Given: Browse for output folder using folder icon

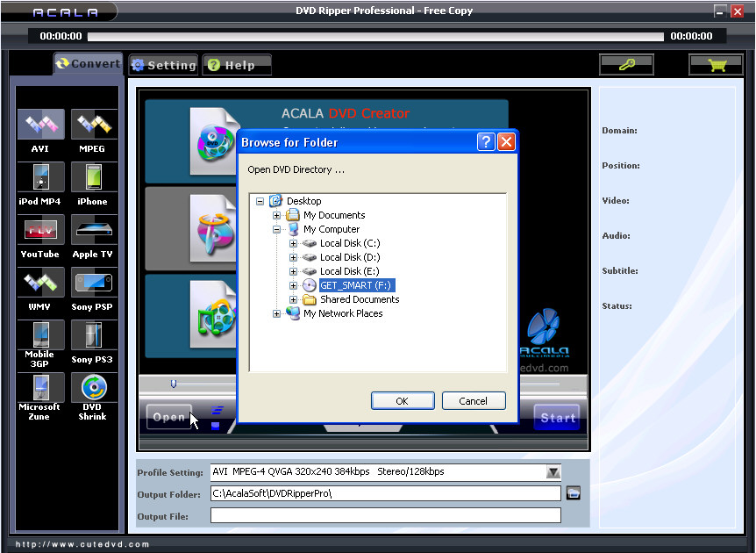Looking at the screenshot, I should [574, 493].
